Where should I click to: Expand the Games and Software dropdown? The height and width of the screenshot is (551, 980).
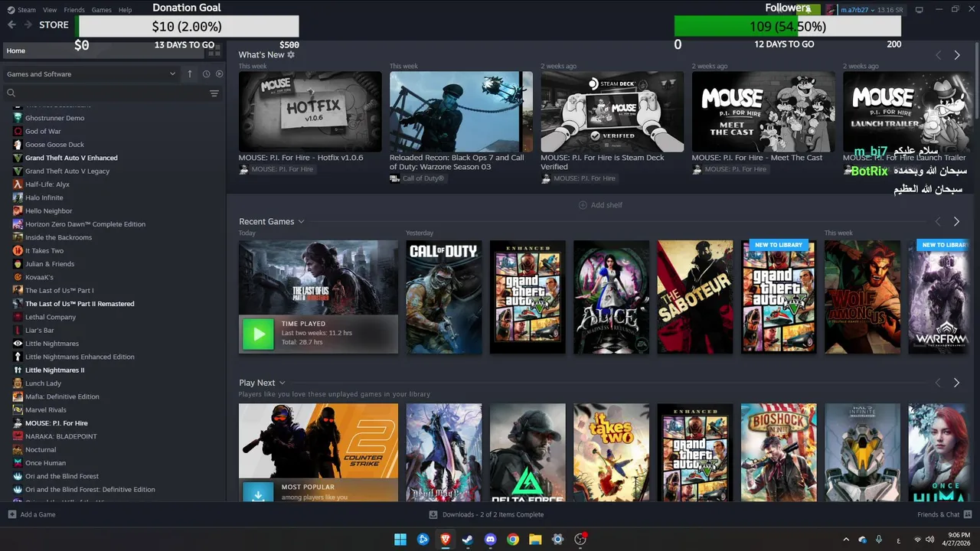[91, 74]
